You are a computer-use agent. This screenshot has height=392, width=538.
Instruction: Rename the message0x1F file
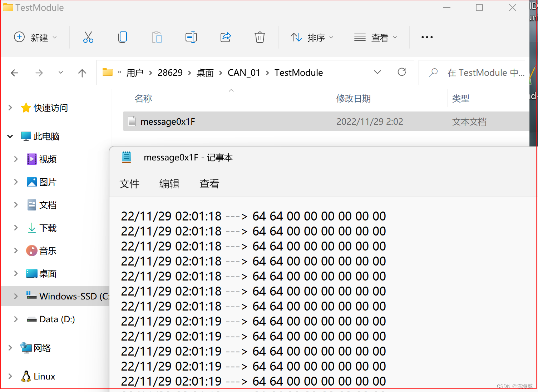(191, 37)
